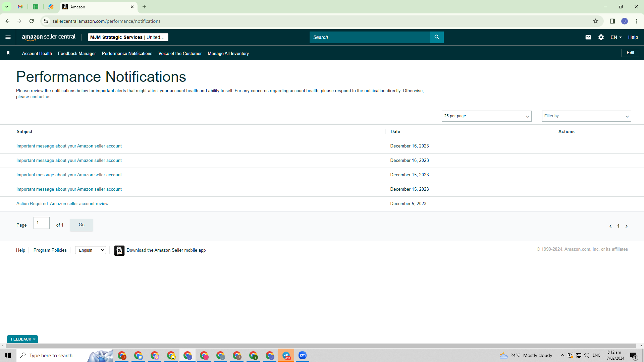Open the Chrome profile avatar

(x=625, y=21)
